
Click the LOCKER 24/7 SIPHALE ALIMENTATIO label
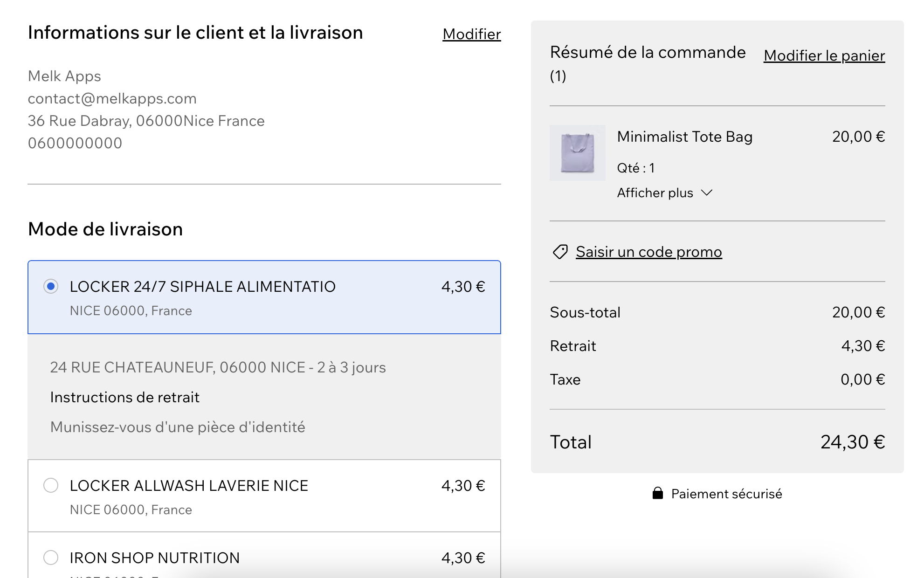(x=202, y=287)
